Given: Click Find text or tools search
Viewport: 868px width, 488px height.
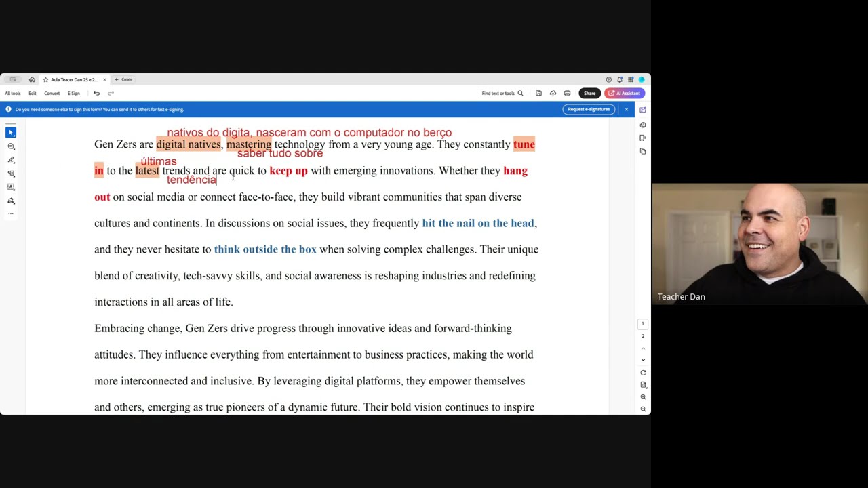Looking at the screenshot, I should point(502,93).
